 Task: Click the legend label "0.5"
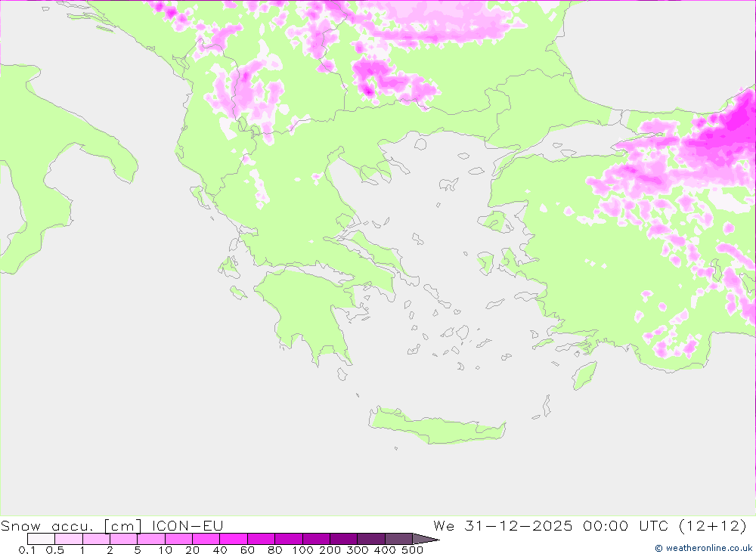(x=55, y=549)
